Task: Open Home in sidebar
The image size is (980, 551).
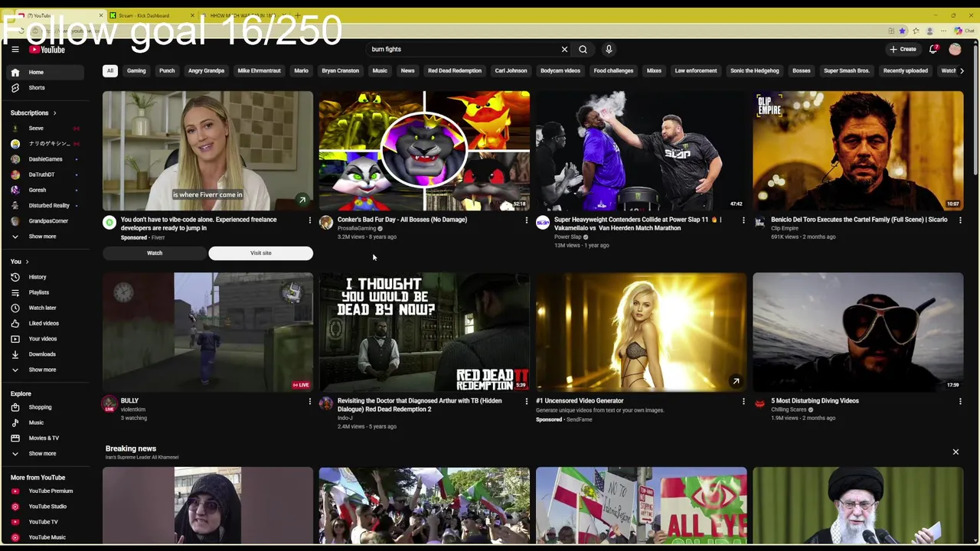Action: coord(47,72)
